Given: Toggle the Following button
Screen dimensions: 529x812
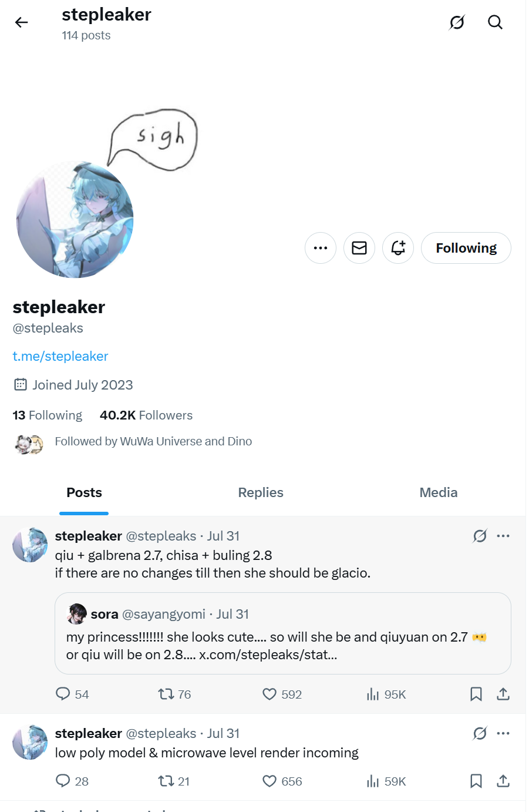Looking at the screenshot, I should point(466,248).
